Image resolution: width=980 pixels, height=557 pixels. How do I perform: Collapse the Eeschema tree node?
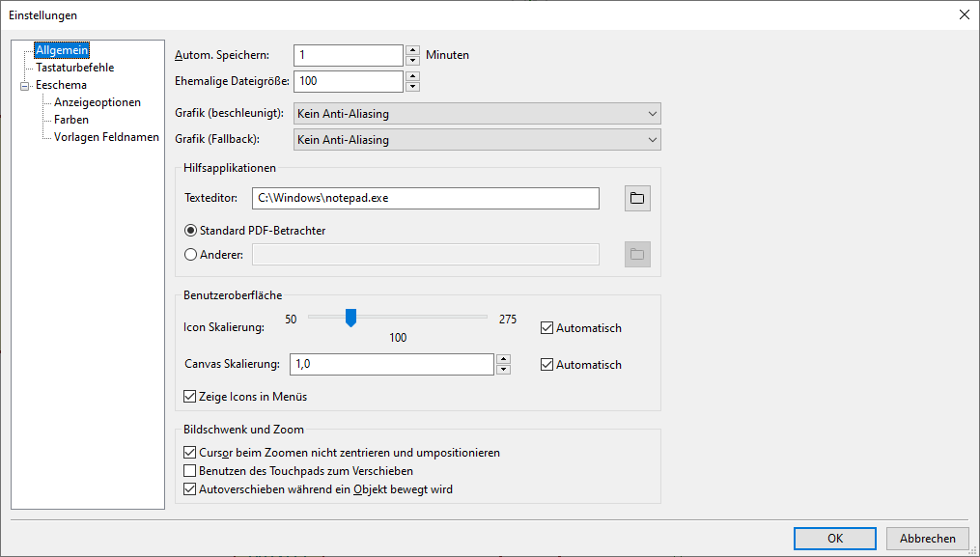pos(25,86)
